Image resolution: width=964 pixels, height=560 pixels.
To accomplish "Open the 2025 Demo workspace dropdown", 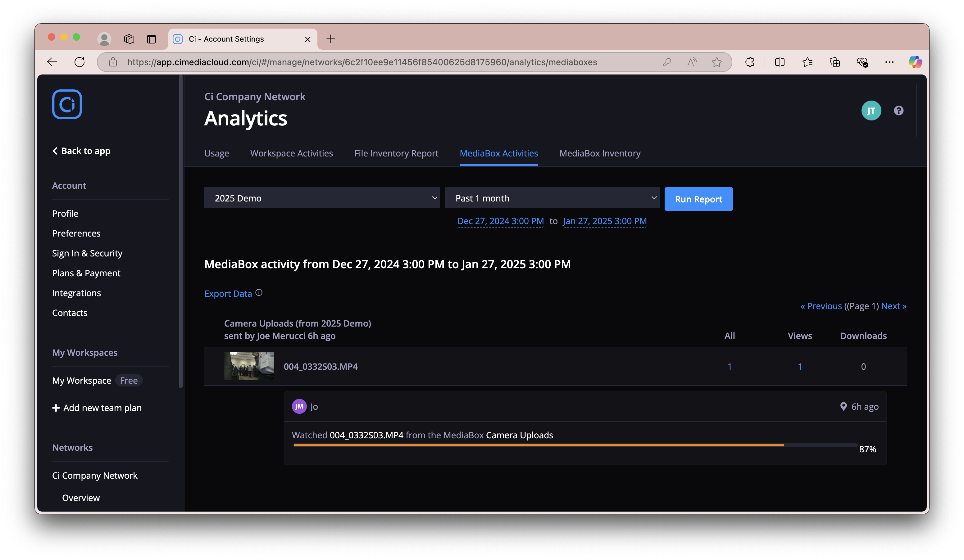I will [322, 198].
